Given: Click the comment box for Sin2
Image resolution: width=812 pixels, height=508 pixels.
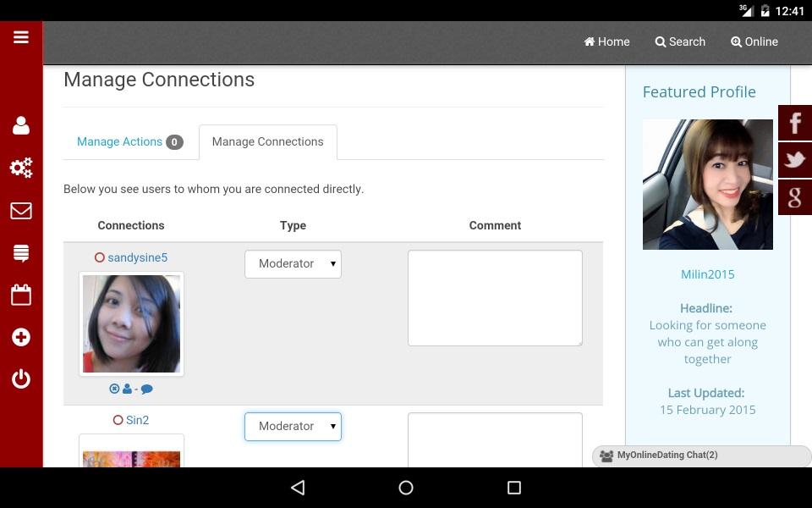Looking at the screenshot, I should click(x=495, y=439).
